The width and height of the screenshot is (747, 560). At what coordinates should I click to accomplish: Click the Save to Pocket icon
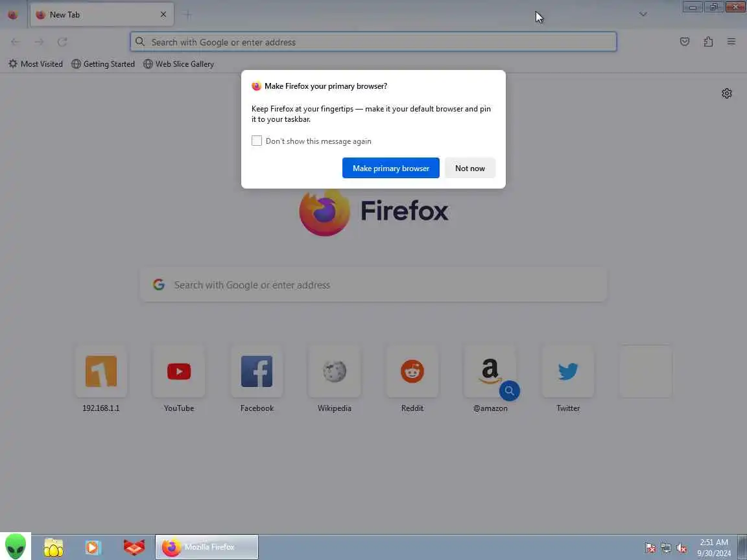[x=685, y=42]
